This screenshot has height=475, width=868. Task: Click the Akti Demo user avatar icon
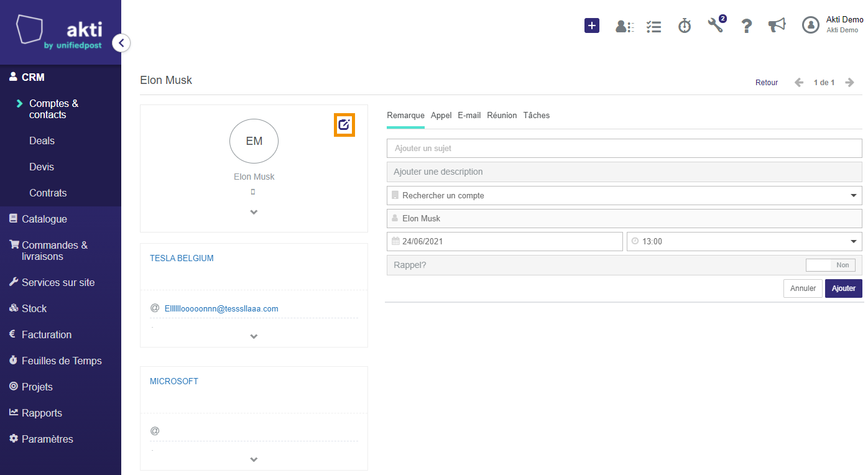[x=811, y=25]
